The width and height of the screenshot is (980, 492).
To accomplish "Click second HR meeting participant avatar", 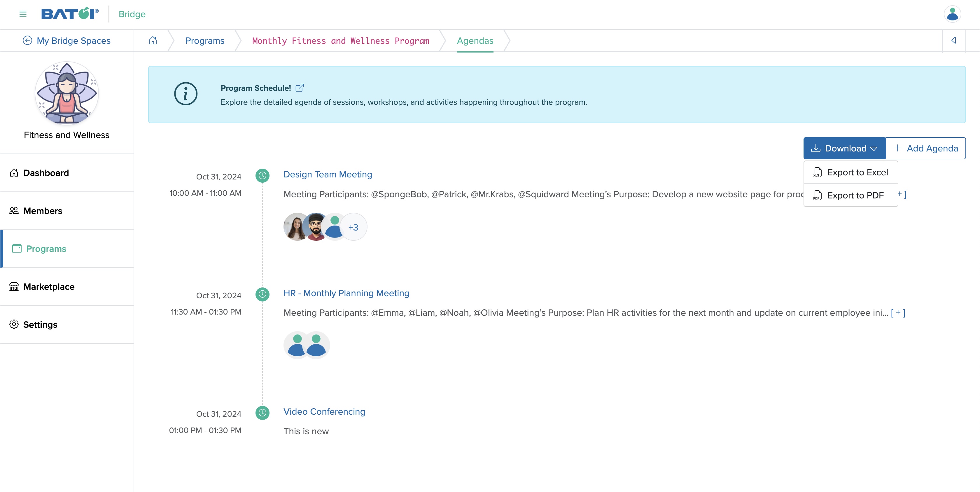I will coord(316,345).
